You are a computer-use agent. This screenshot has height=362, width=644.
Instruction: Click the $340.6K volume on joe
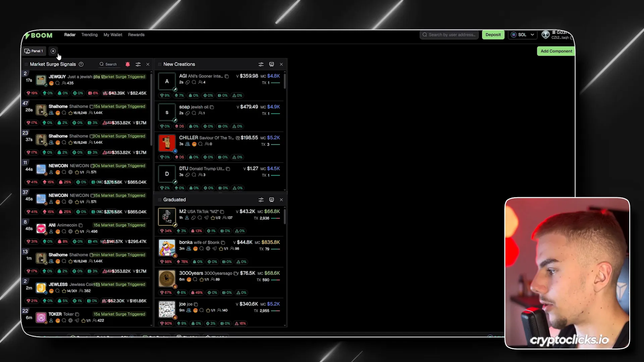point(249,304)
